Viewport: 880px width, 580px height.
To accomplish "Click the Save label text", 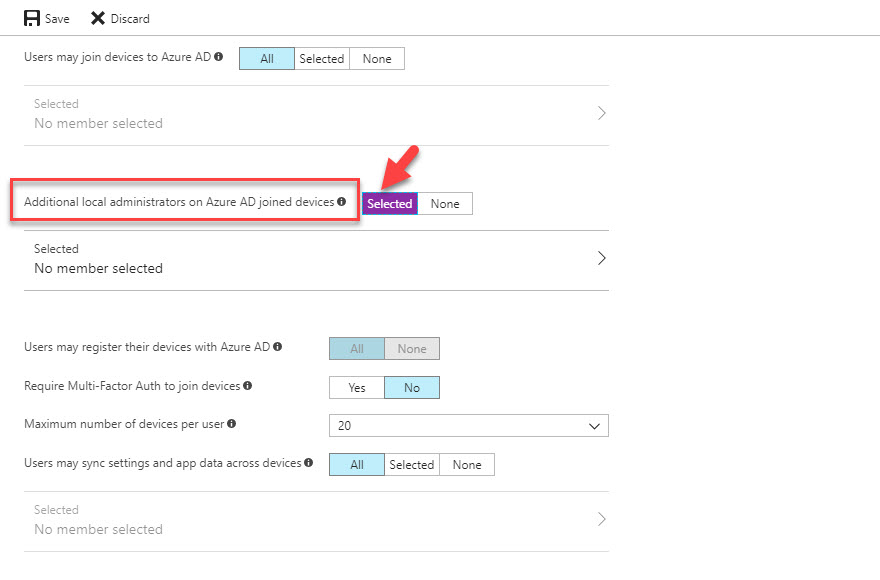I will click(x=57, y=19).
